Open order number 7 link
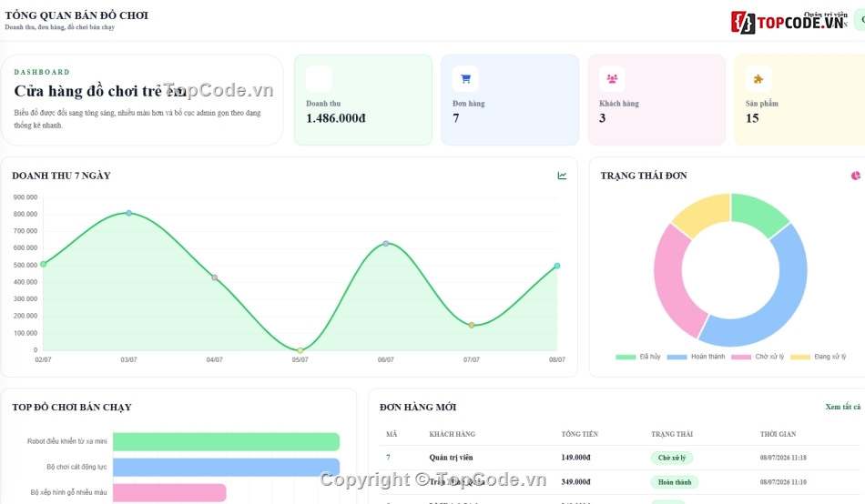Screen dimensions: 865x504 (389, 458)
